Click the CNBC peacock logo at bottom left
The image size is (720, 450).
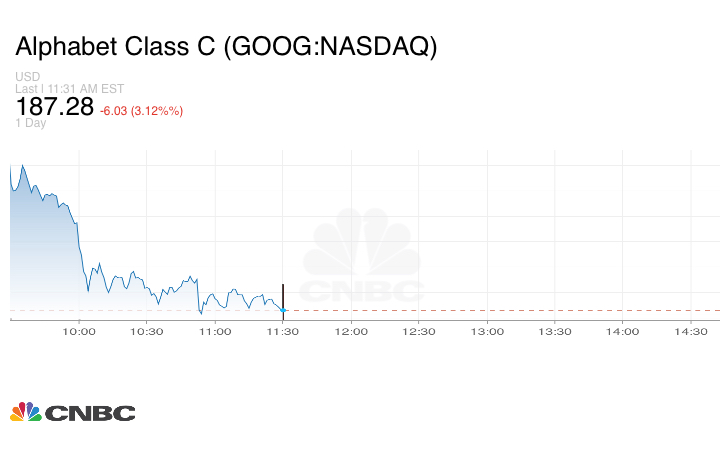pos(72,412)
